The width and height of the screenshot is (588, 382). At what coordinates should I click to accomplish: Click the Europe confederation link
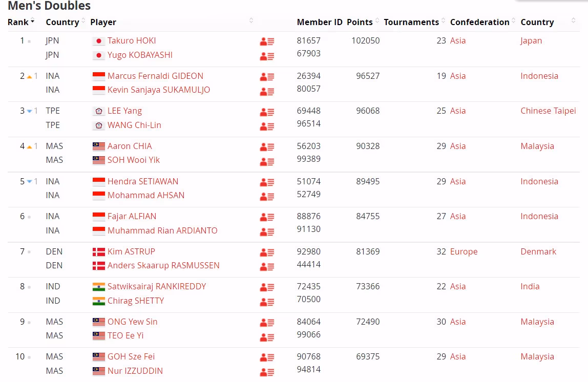(464, 252)
